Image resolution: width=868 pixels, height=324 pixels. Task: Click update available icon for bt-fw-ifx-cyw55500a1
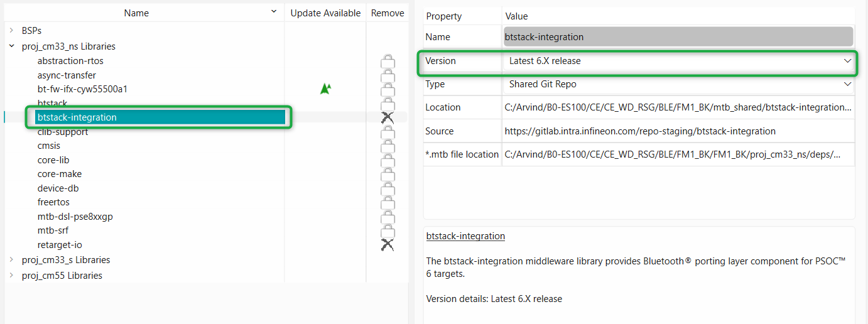[x=325, y=89]
